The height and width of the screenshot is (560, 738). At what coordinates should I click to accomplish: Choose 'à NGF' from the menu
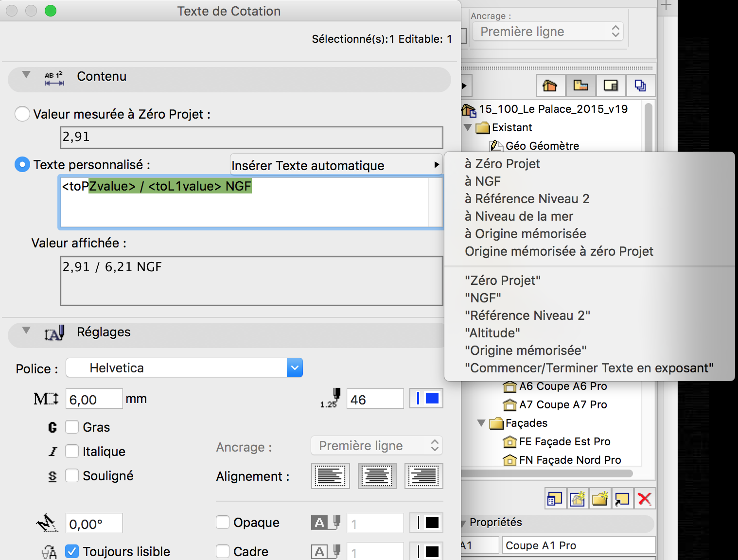[x=483, y=181]
